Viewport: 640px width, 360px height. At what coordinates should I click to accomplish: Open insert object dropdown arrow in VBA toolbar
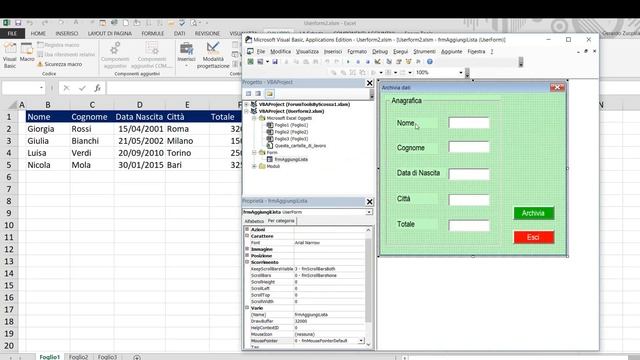tap(267, 62)
